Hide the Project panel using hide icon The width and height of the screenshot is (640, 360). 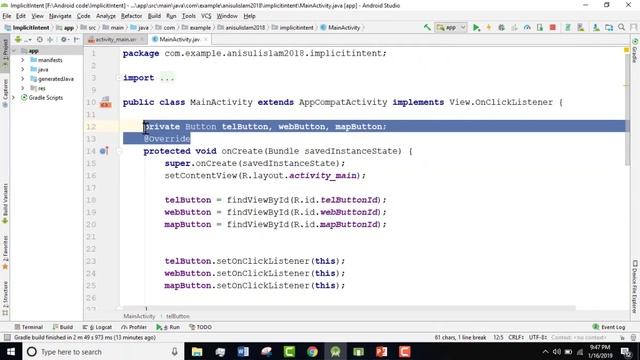76,40
